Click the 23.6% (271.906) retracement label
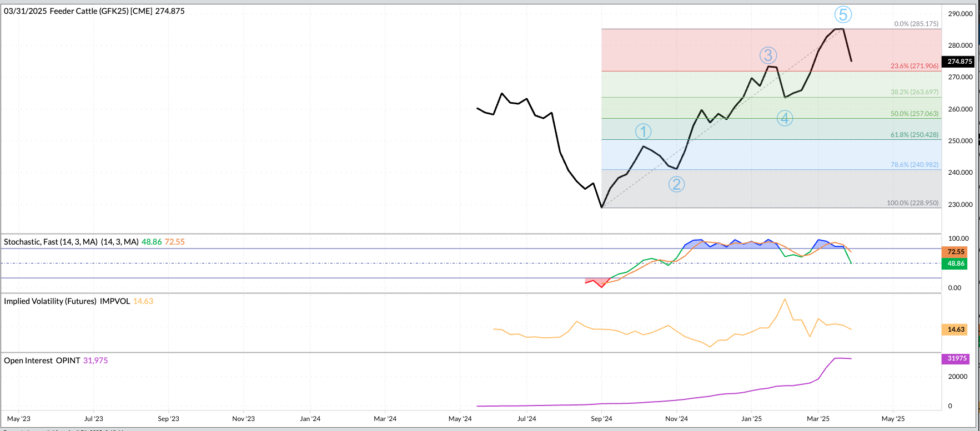The width and height of the screenshot is (980, 431). pyautogui.click(x=914, y=66)
